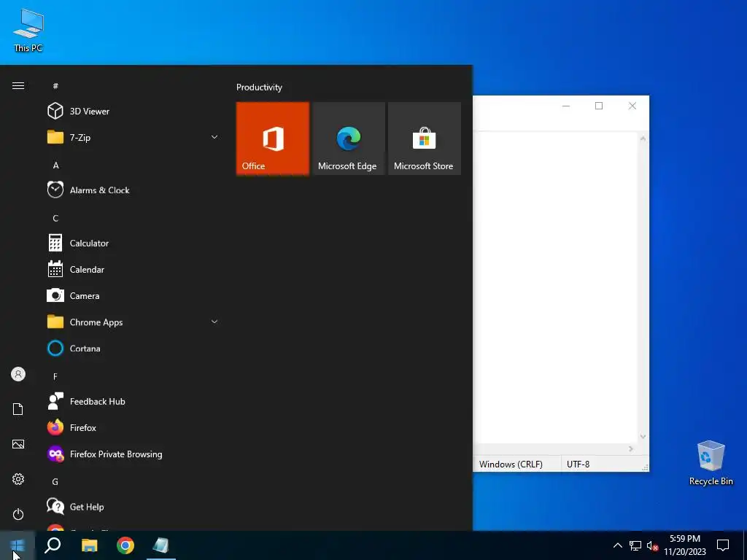The image size is (747, 560).
Task: Click the Notepad horizontal scrollbar right arrow
Action: tap(631, 448)
